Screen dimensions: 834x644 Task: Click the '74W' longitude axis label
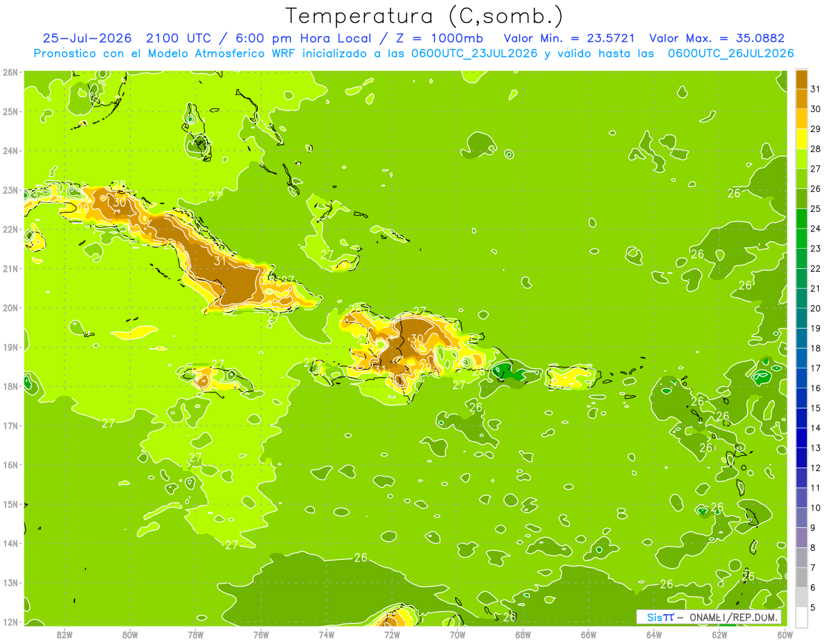[x=327, y=634]
